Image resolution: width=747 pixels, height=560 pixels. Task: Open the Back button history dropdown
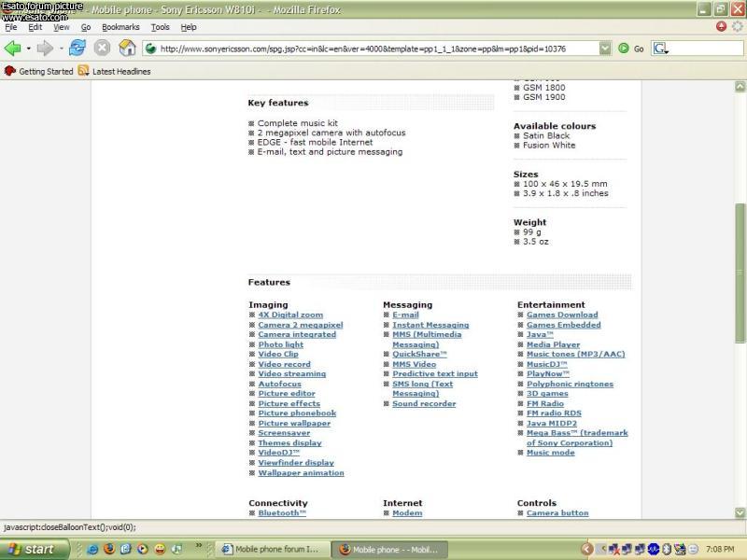click(29, 49)
